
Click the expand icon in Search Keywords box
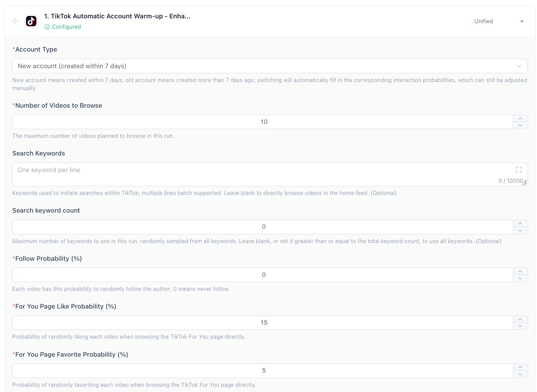coord(519,170)
